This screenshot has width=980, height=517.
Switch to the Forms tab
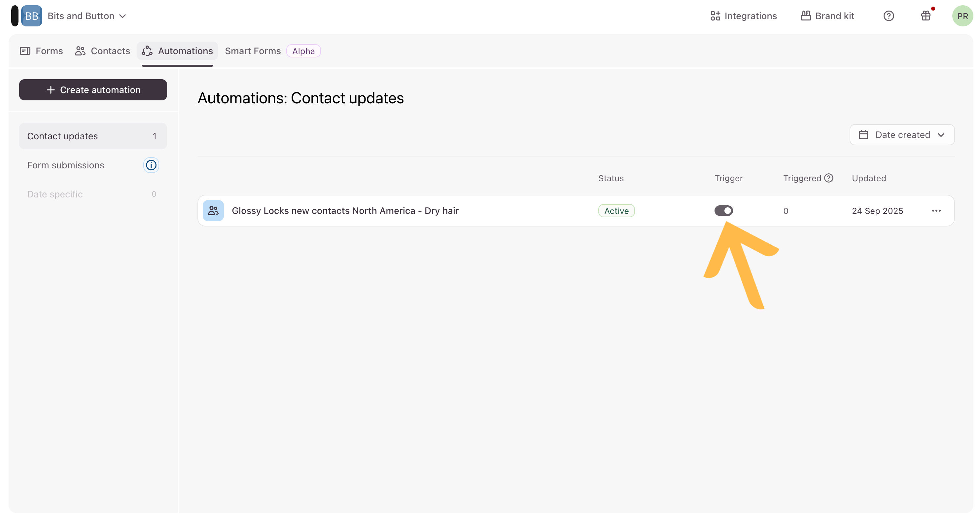[42, 51]
